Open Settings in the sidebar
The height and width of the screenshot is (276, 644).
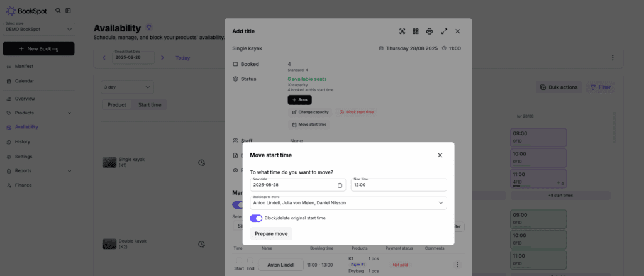(x=23, y=157)
